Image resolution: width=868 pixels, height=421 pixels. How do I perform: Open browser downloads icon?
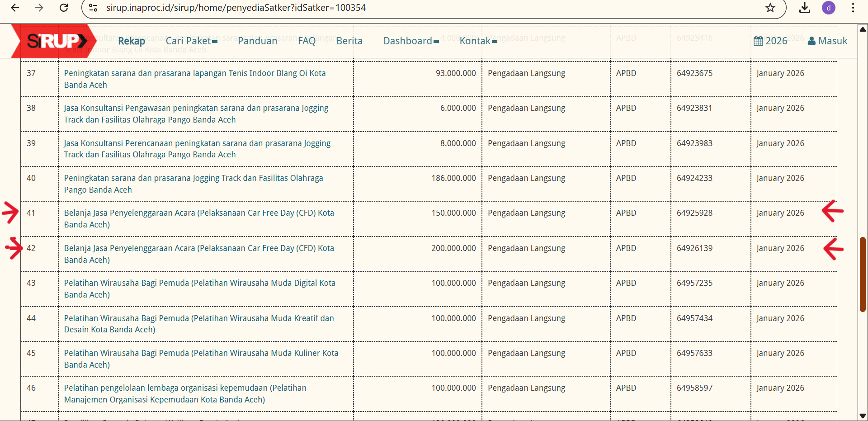[x=805, y=8]
